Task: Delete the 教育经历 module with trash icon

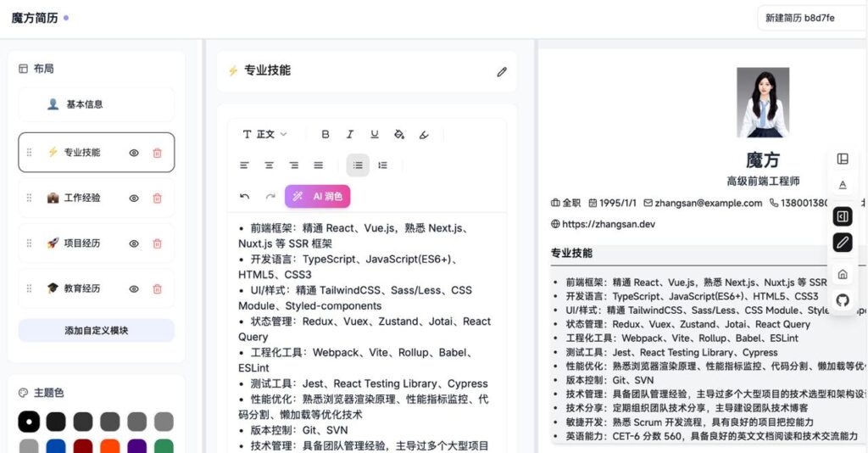Action: click(157, 289)
